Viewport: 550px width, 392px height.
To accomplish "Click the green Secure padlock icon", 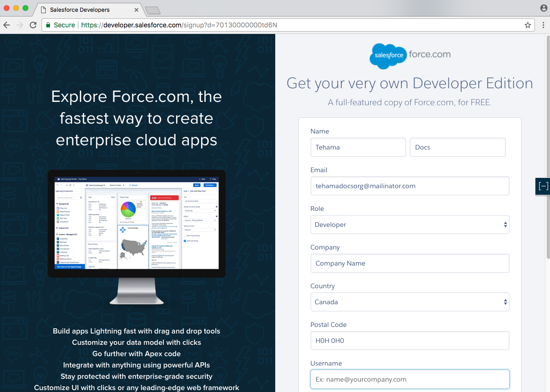I will [x=48, y=25].
